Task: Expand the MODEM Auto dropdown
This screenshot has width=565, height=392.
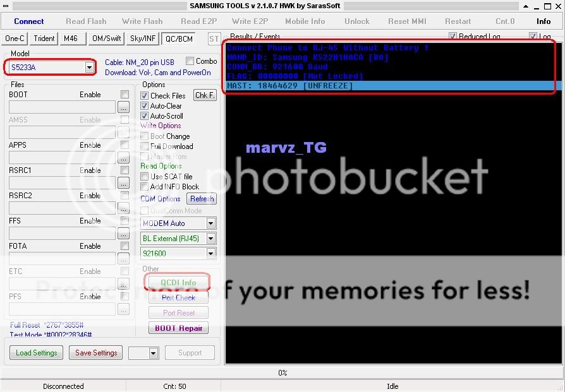Action: 211,223
